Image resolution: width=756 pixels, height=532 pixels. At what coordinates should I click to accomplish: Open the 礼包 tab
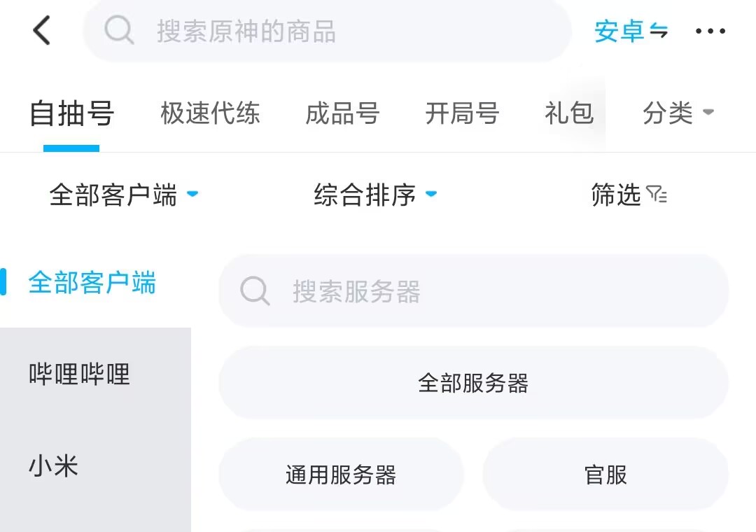click(568, 113)
